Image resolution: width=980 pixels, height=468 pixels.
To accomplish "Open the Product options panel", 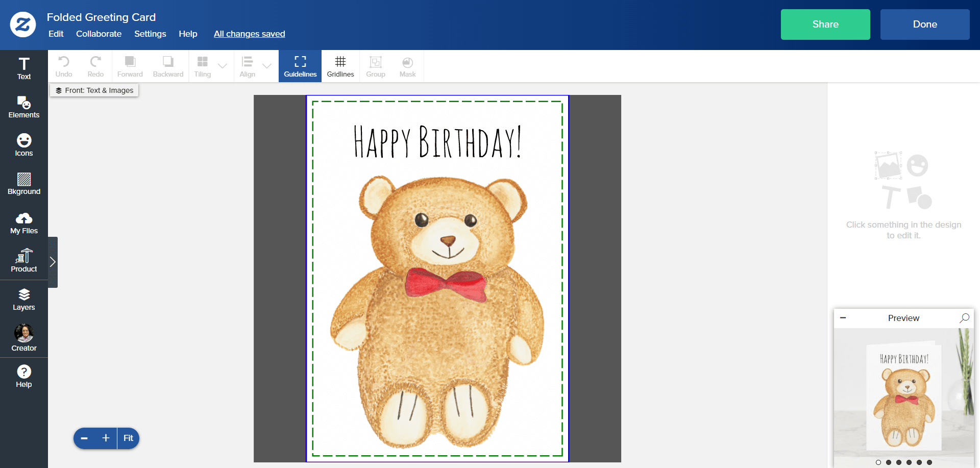I will coord(24,261).
